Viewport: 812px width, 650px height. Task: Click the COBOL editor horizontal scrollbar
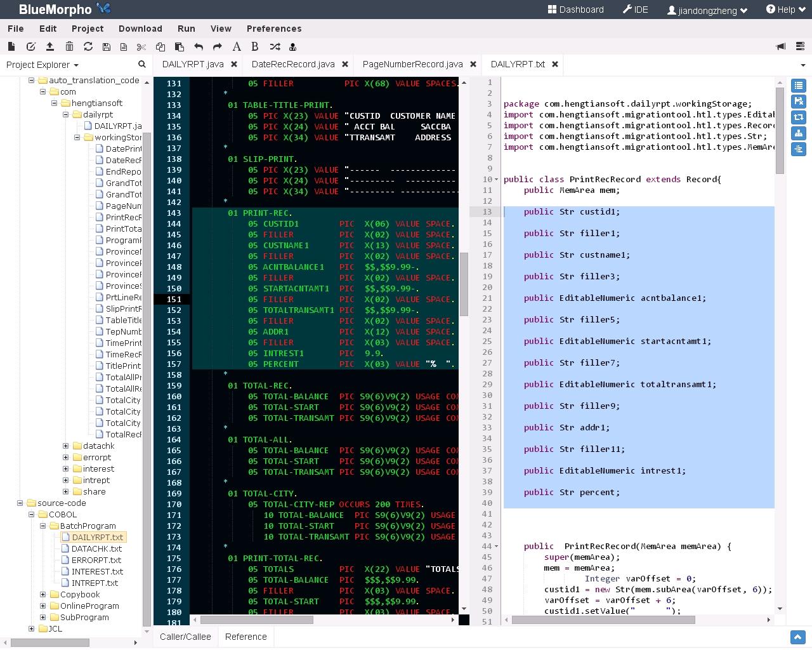pyautogui.click(x=257, y=620)
